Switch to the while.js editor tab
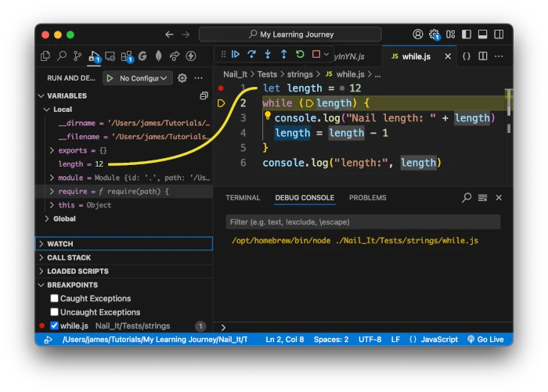548x392 pixels. (416, 56)
